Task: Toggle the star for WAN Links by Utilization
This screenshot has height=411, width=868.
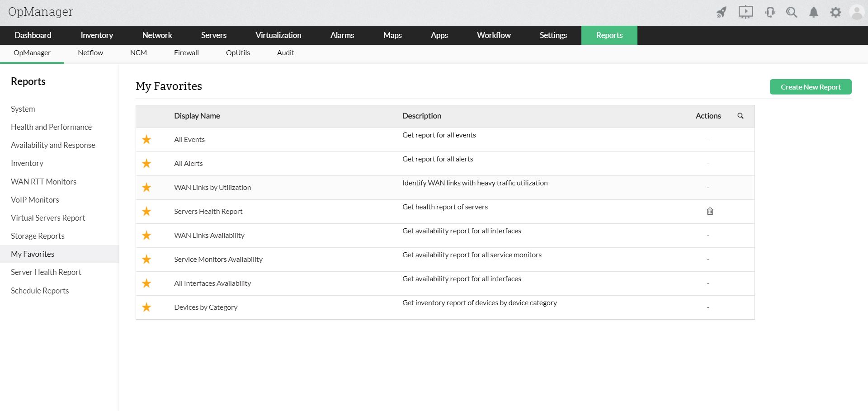Action: pos(146,188)
